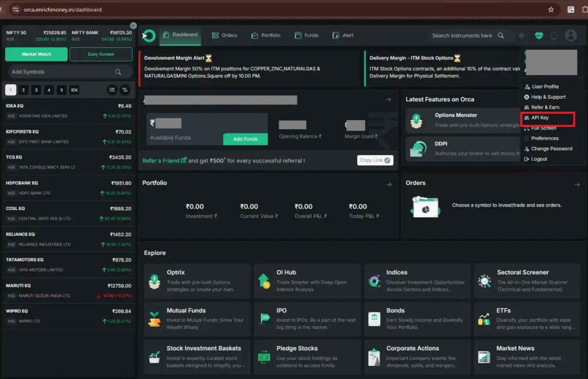Screen dimensions: 588x379
Task: Choose Change Password from the menu
Action: point(548,149)
